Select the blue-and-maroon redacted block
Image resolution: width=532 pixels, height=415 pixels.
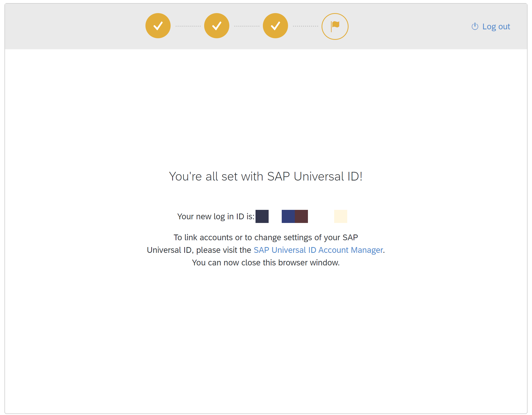point(295,216)
